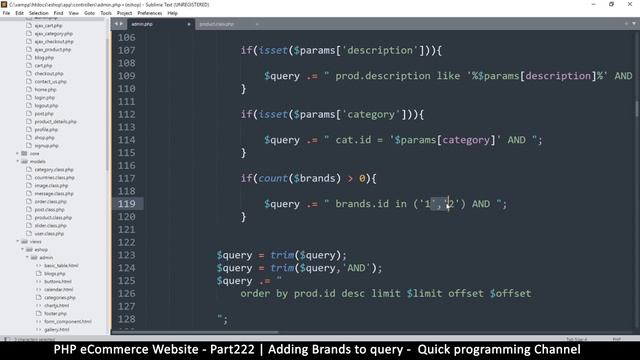
Task: Open home.php in the sidebar
Action: pyautogui.click(x=45, y=90)
